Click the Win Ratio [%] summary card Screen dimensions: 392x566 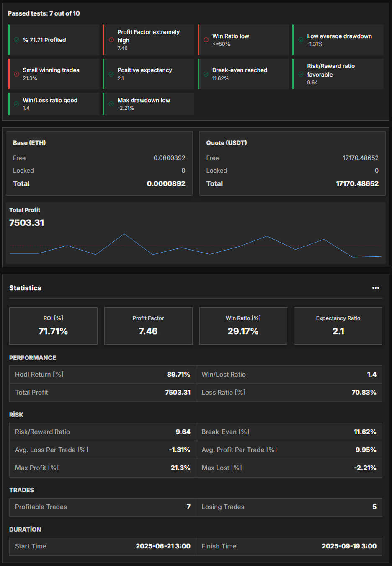pos(243,326)
